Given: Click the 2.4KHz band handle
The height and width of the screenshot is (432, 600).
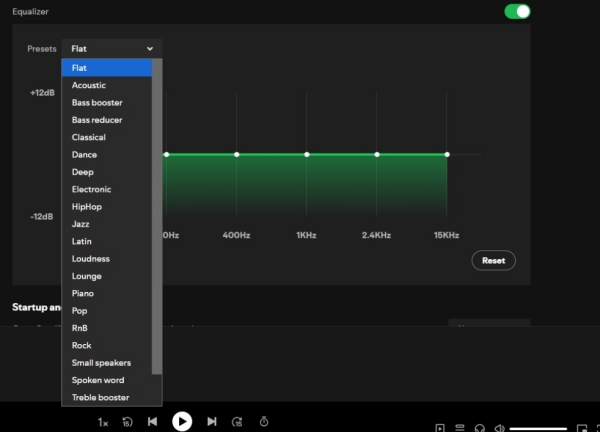Looking at the screenshot, I should [377, 155].
